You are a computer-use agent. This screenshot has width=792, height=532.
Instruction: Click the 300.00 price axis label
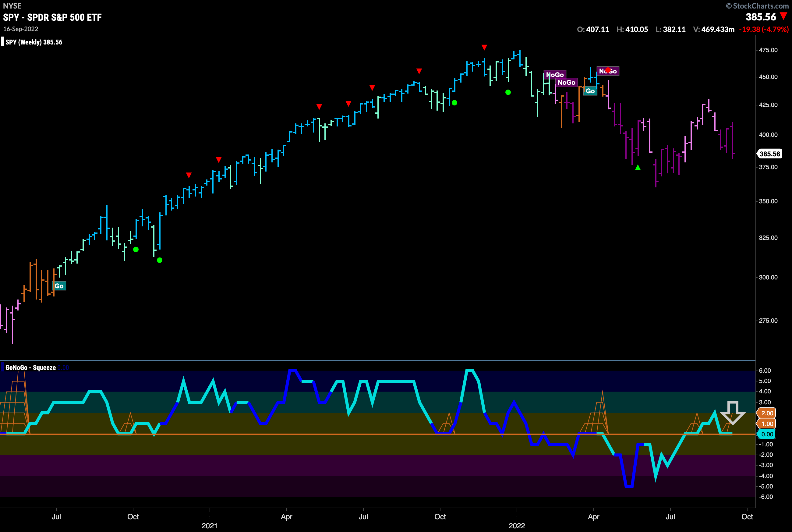(768, 277)
